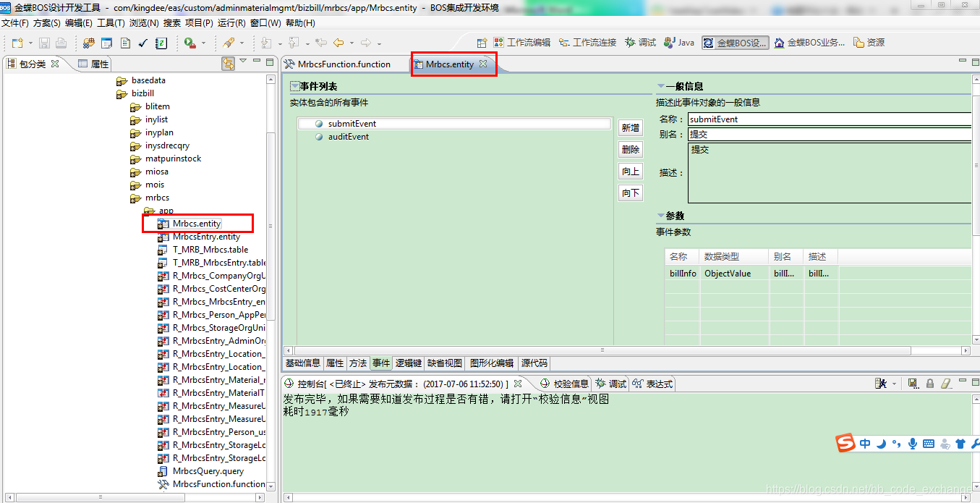Open the 项目(P) menu

point(199,23)
